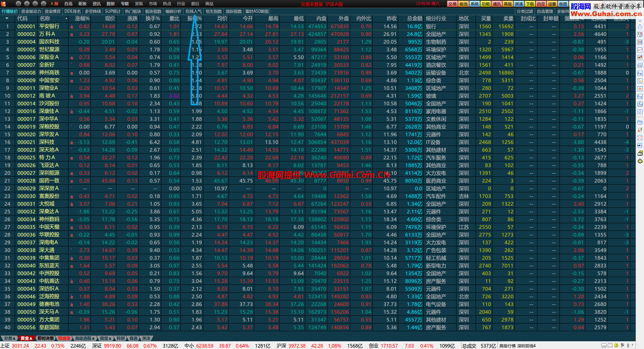Click the 系统 button
Screen dimensions: 644x349
(475, 4)
